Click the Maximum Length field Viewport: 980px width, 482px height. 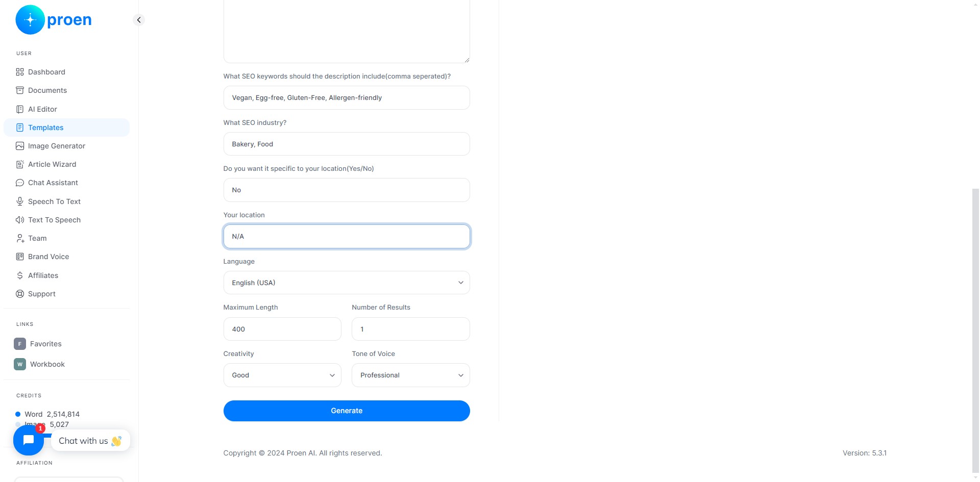coord(282,329)
